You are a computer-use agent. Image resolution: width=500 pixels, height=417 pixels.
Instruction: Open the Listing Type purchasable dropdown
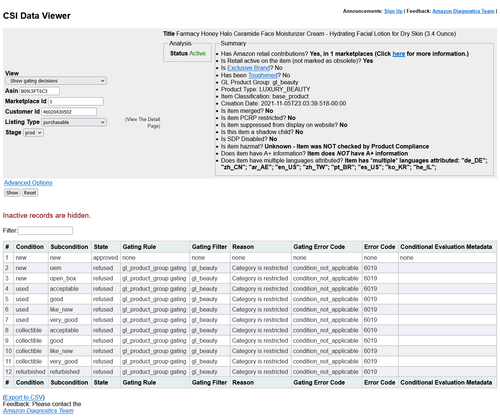coord(74,122)
